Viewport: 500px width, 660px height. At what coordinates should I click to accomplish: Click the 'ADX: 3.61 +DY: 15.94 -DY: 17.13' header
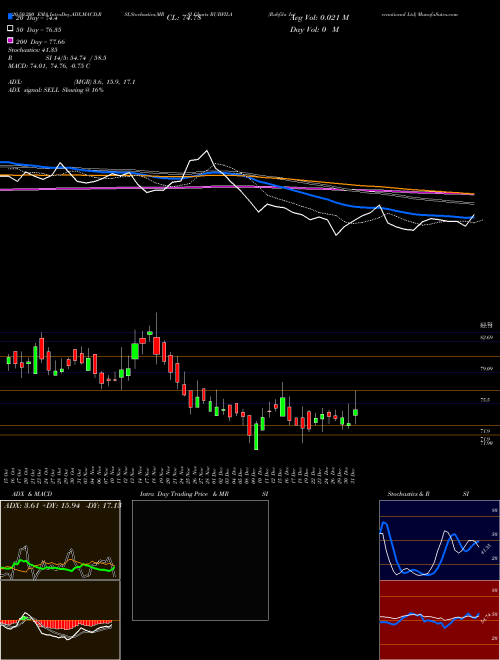pyautogui.click(x=62, y=505)
